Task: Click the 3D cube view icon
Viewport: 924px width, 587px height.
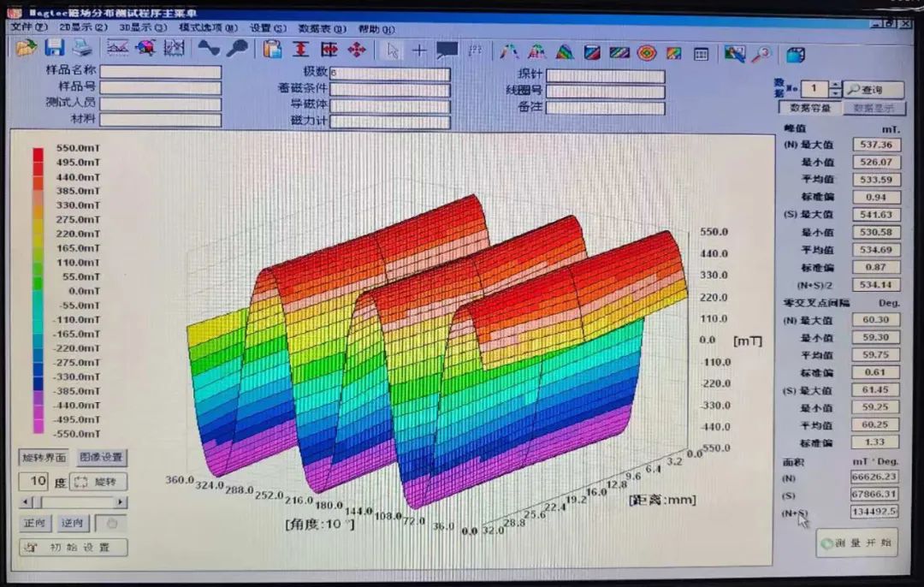Action: (796, 56)
